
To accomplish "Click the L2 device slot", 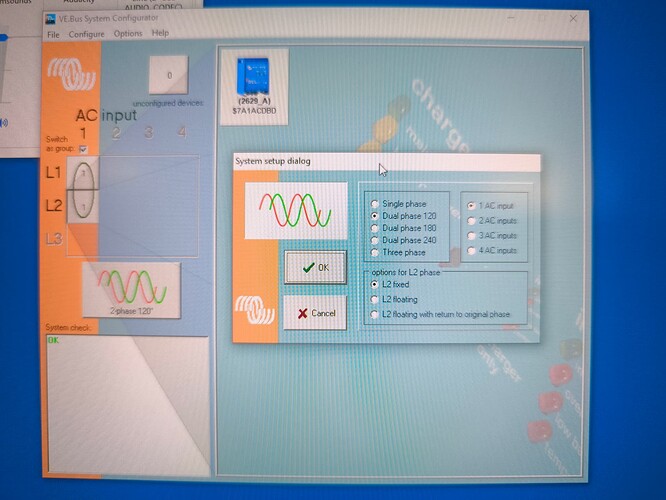I will click(x=83, y=206).
